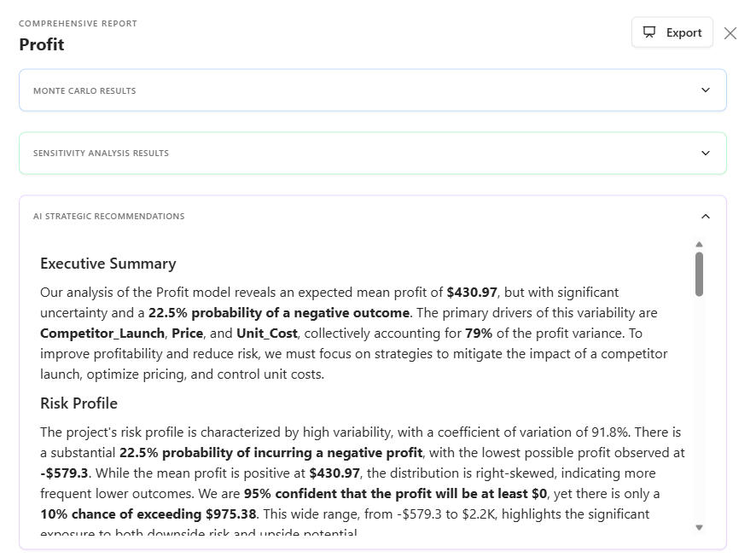Expand the Sensitivity Analysis Results chevron
Screen dimensions: 756x557
(x=705, y=154)
